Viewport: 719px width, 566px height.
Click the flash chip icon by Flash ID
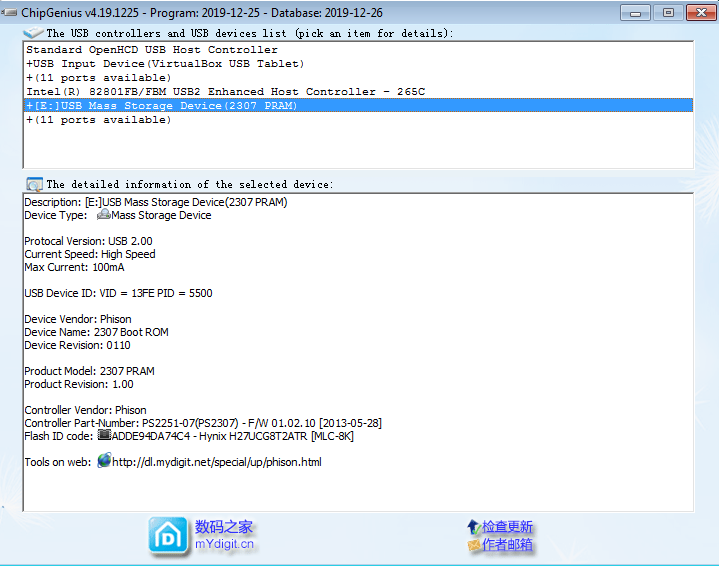[105, 435]
